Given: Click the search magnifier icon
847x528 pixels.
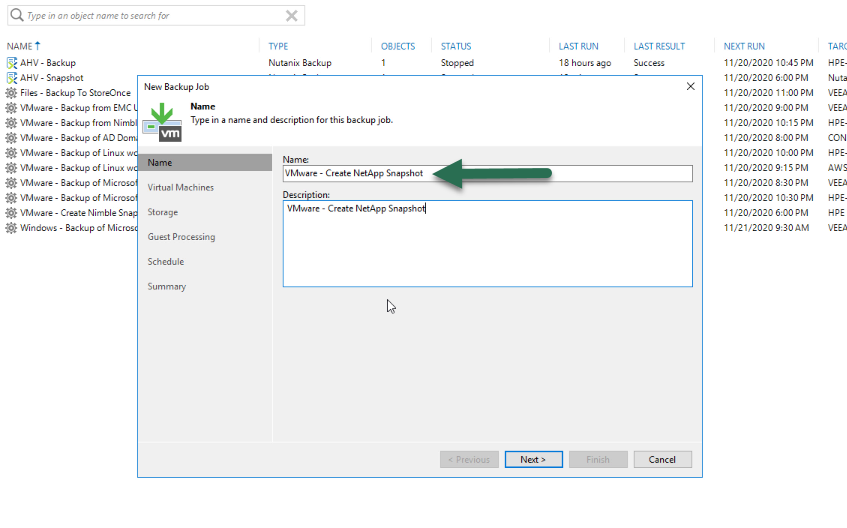Looking at the screenshot, I should point(17,15).
